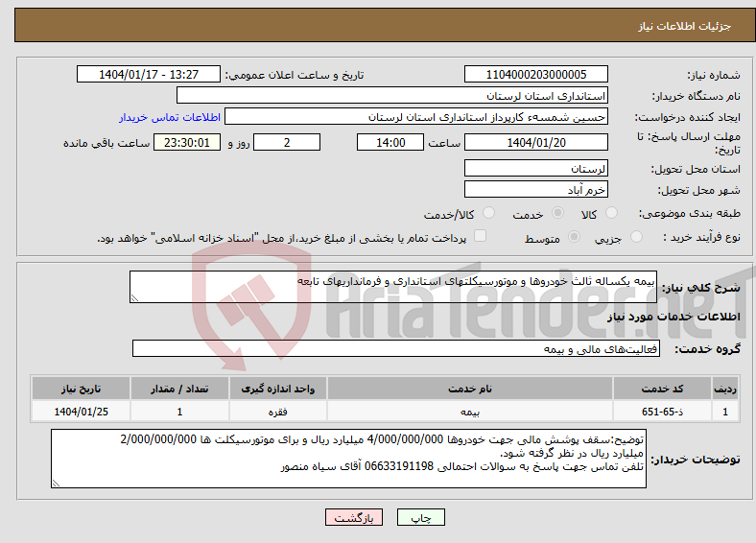The height and width of the screenshot is (543, 756).
Task: Click service code cell ذ-65-651
Action: (663, 412)
